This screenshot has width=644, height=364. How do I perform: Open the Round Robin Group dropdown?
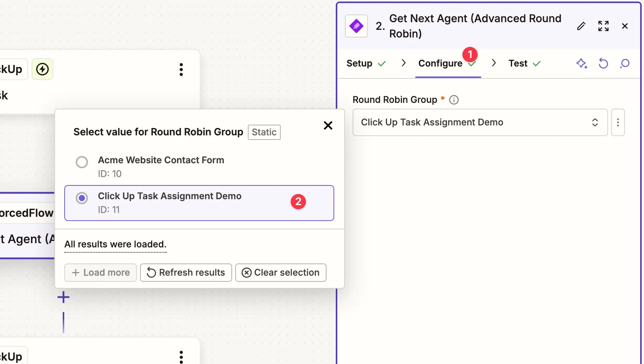coord(480,122)
